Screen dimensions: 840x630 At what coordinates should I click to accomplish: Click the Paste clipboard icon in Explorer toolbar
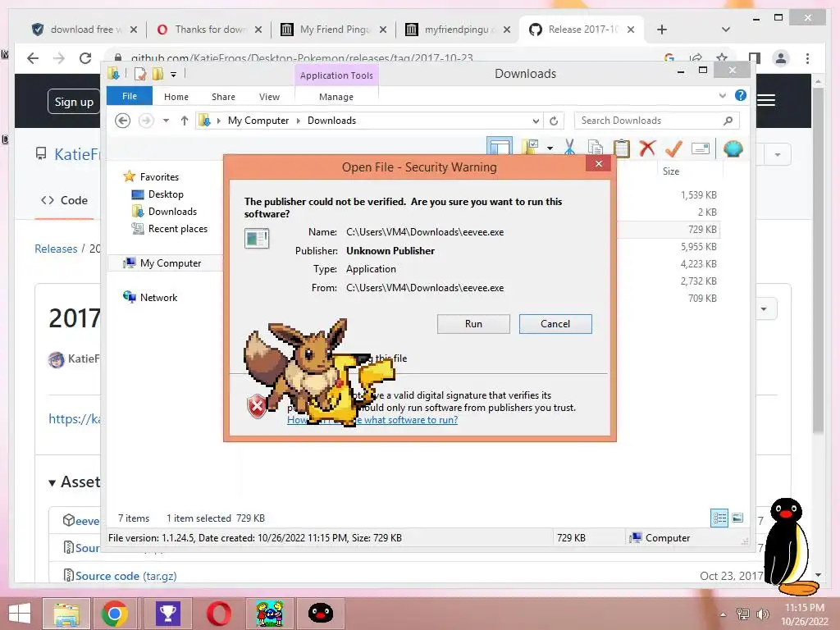pyautogui.click(x=622, y=148)
